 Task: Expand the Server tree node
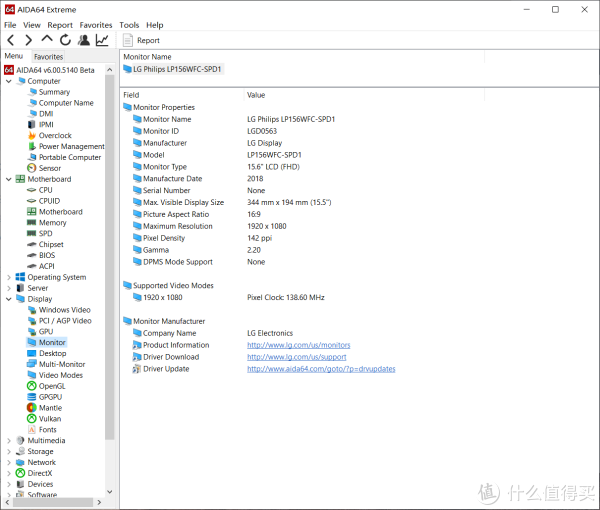click(x=9, y=288)
